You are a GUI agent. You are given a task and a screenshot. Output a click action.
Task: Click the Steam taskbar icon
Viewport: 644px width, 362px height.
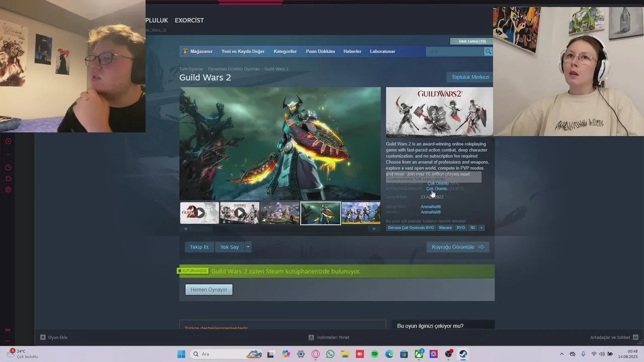coord(463,354)
